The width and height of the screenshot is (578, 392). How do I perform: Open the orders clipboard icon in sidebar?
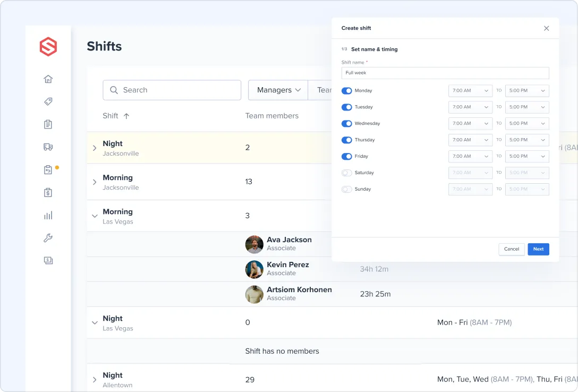pos(48,124)
